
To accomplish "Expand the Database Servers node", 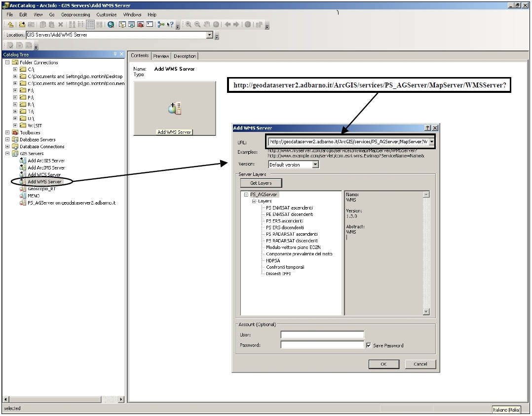I will pyautogui.click(x=7, y=139).
